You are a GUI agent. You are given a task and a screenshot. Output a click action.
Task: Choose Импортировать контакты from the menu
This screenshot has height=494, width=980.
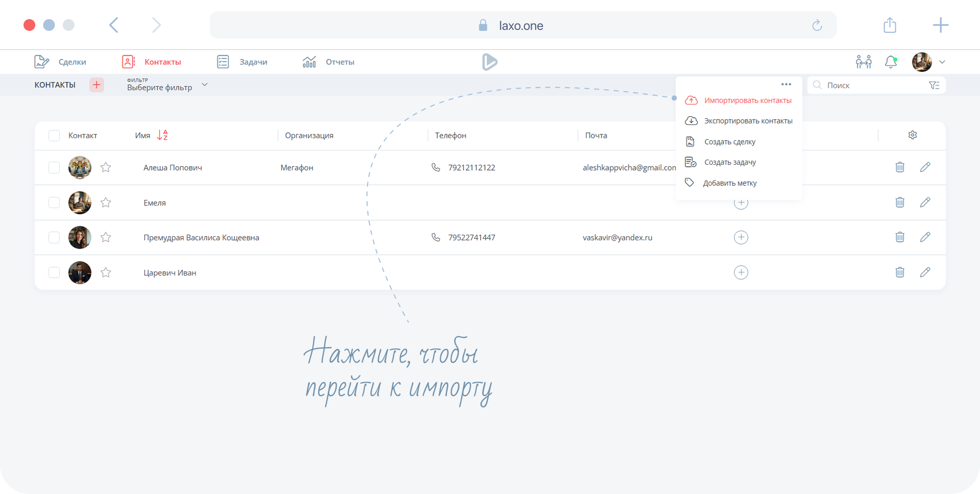coord(747,100)
